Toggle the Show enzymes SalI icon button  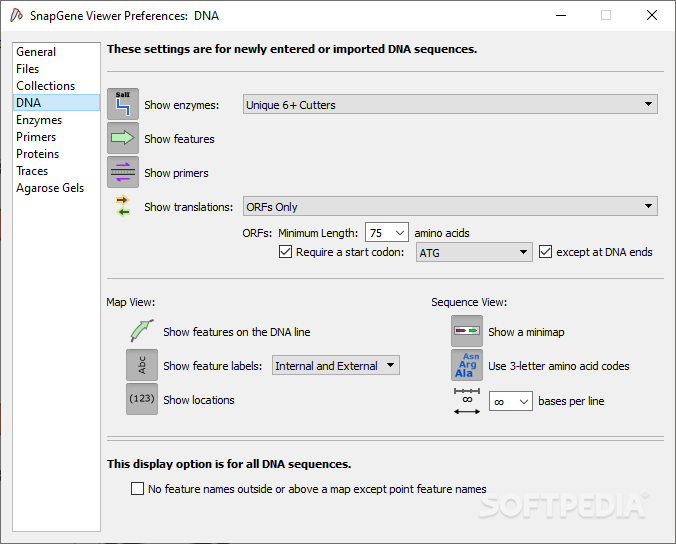pos(123,104)
